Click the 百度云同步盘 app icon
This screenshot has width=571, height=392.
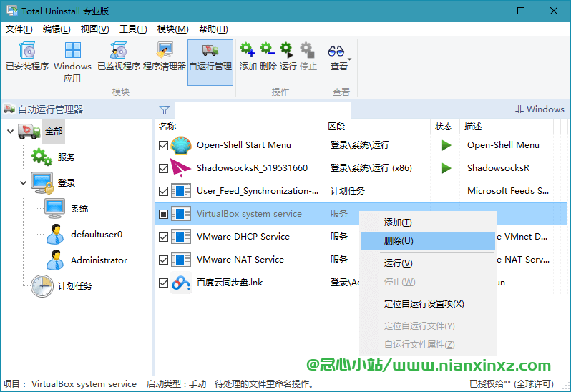point(181,283)
